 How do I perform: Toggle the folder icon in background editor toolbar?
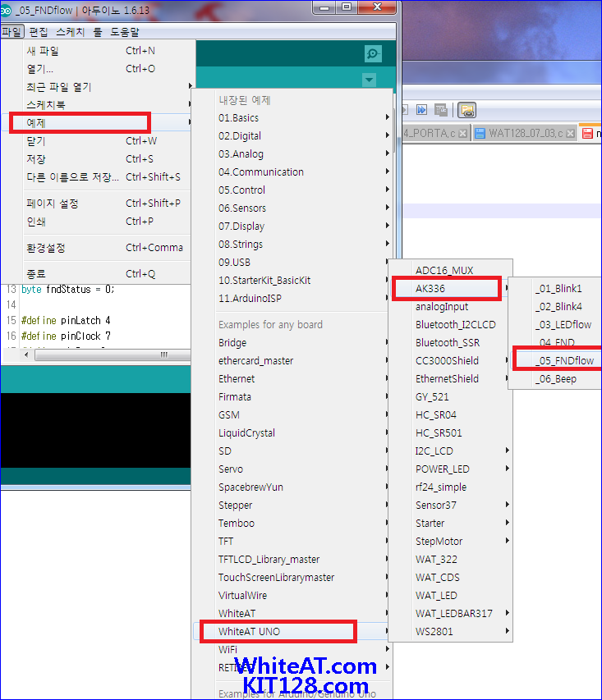(467, 110)
